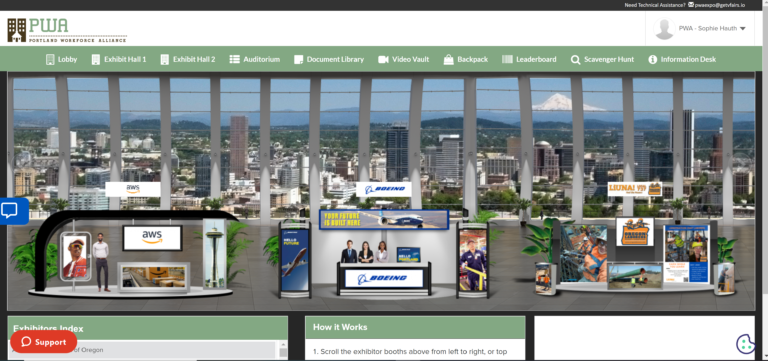Open the Video Vault camera icon
Viewport: 768px width, 361px height.
383,59
